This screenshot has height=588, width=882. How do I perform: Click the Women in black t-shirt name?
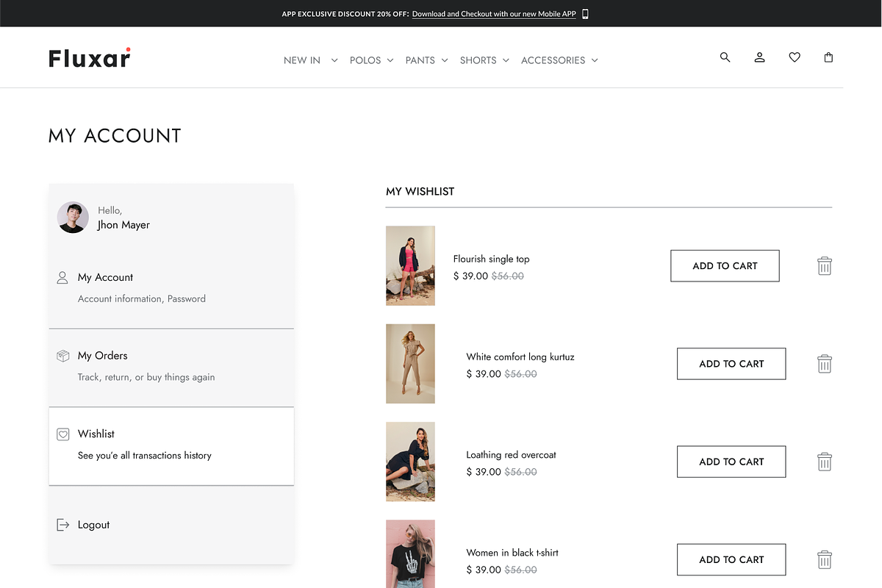click(512, 553)
